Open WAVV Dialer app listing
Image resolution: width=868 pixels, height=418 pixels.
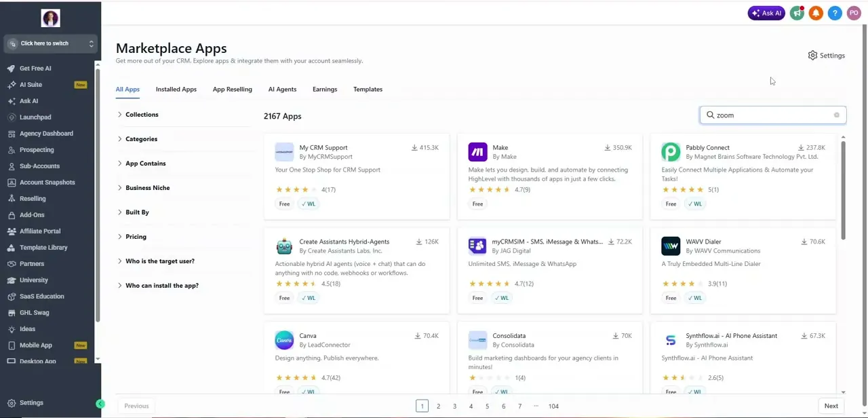743,271
